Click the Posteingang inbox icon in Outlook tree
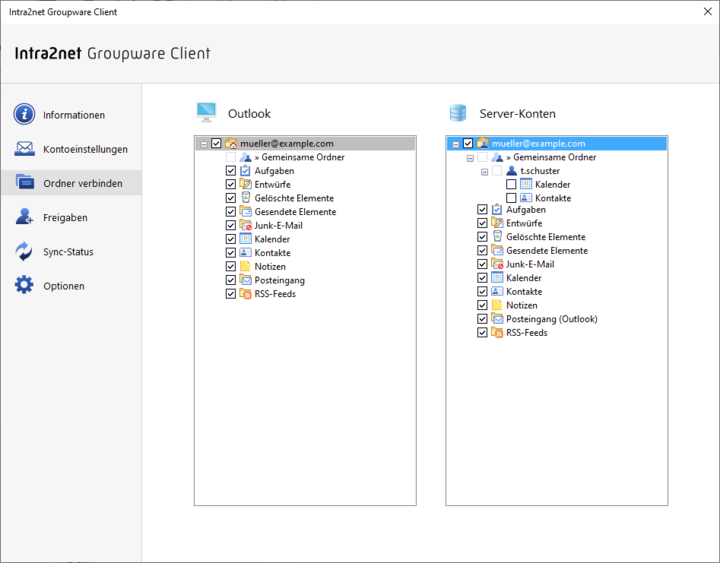This screenshot has height=563, width=720. [x=246, y=280]
